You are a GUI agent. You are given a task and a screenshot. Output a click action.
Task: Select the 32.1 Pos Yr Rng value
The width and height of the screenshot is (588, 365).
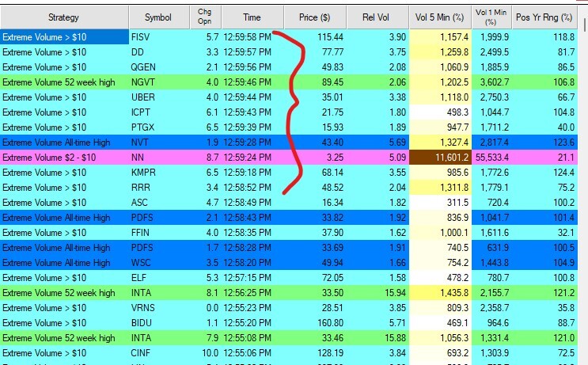tap(566, 233)
